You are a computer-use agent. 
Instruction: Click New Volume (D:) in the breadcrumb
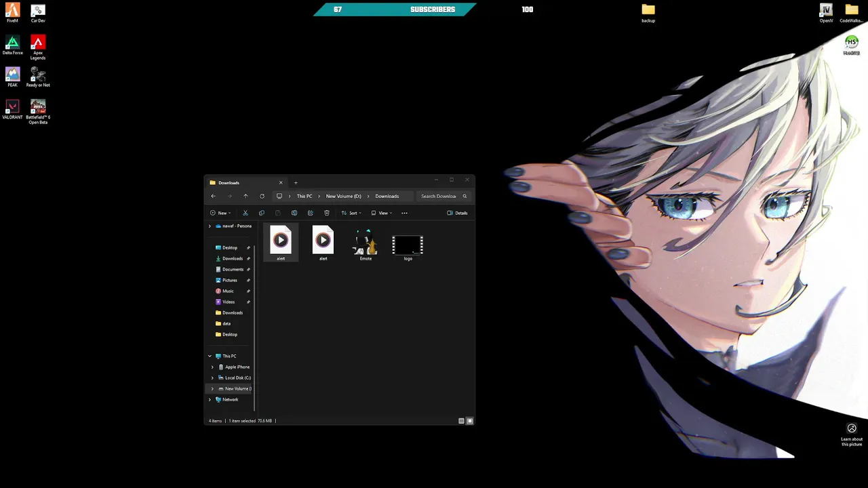(343, 196)
